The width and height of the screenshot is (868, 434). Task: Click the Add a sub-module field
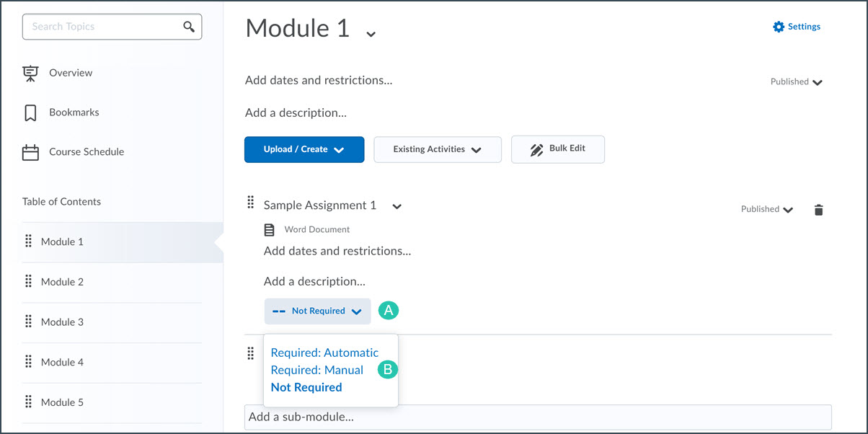click(538, 417)
